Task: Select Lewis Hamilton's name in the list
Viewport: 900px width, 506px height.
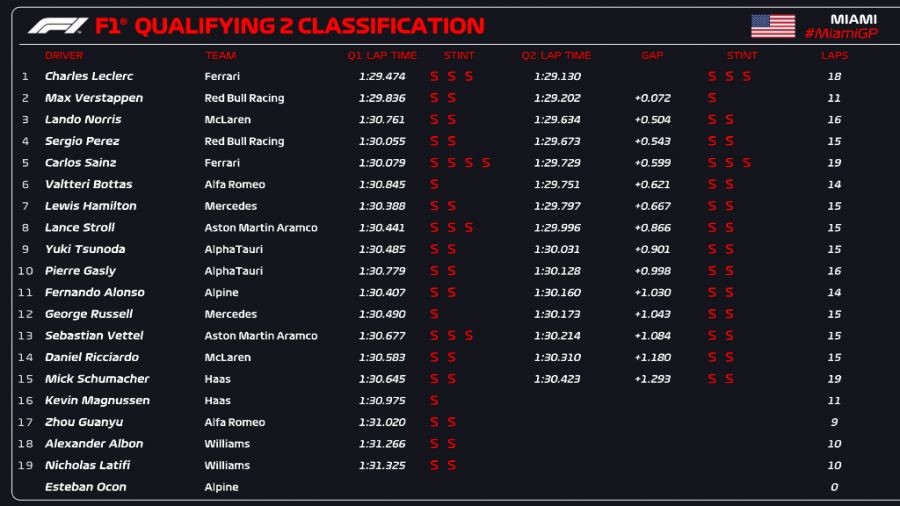Action: [91, 206]
